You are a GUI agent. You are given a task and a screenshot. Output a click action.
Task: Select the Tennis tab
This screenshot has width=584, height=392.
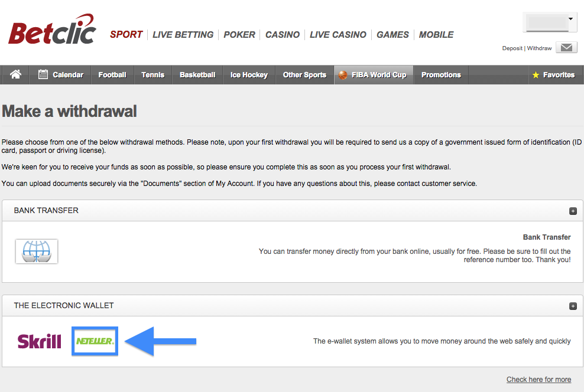point(153,75)
